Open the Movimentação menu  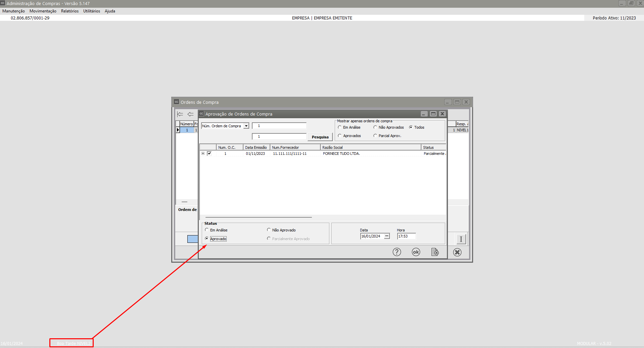click(43, 11)
